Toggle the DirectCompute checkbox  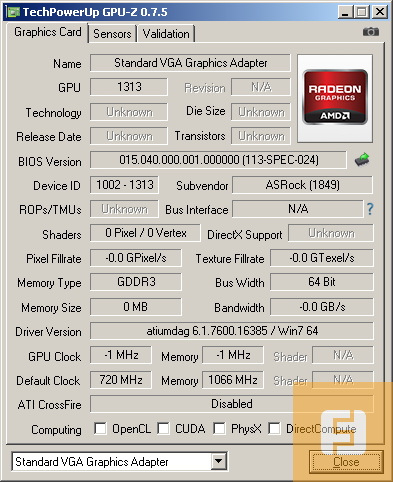click(274, 428)
